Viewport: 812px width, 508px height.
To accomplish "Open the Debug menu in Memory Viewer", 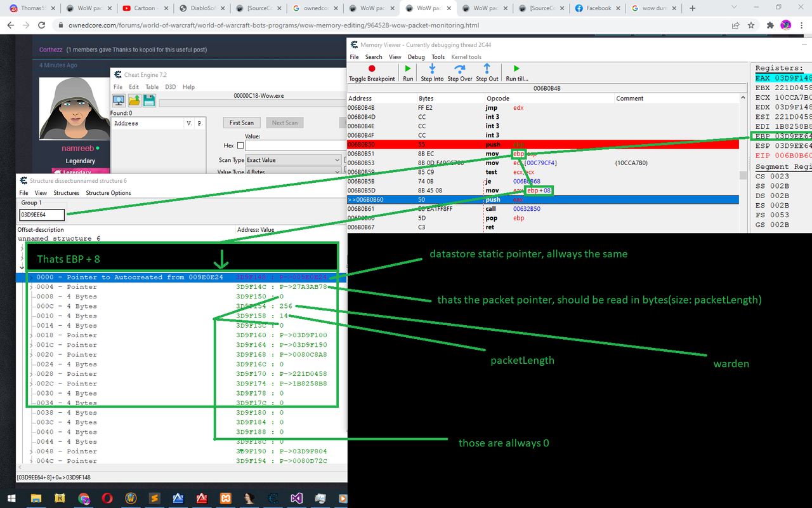I will (416, 57).
